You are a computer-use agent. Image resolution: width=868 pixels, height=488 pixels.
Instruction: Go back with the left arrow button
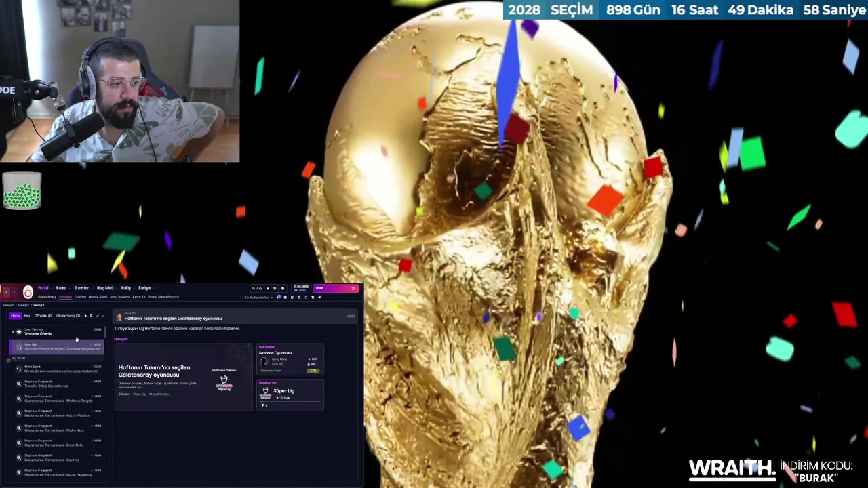[6, 292]
